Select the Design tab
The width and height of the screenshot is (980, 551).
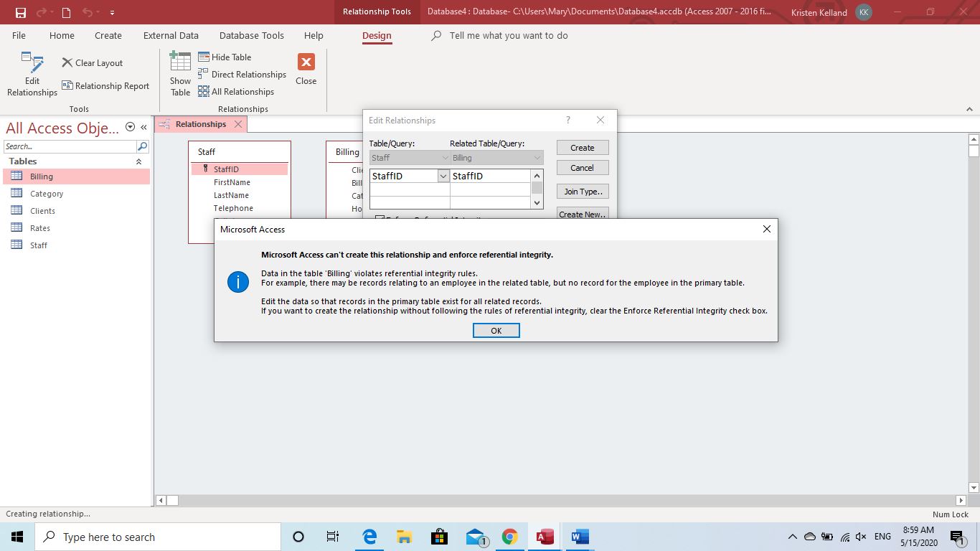377,35
